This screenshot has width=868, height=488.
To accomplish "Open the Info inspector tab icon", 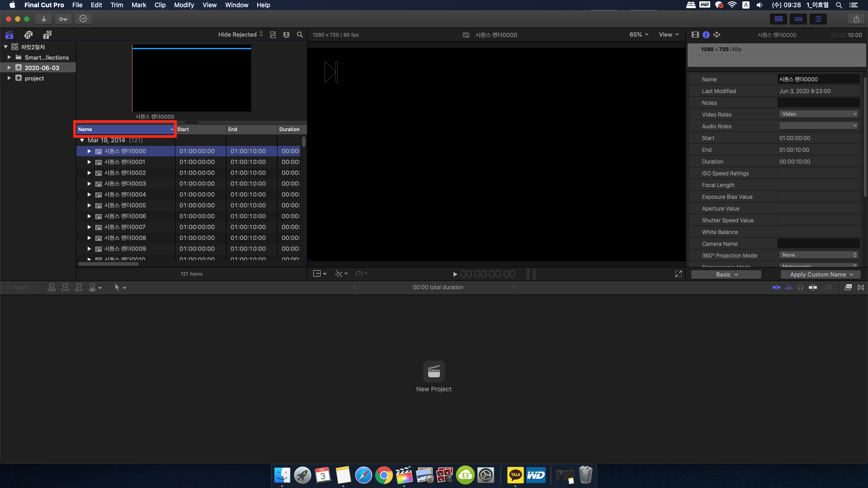I will pos(706,35).
